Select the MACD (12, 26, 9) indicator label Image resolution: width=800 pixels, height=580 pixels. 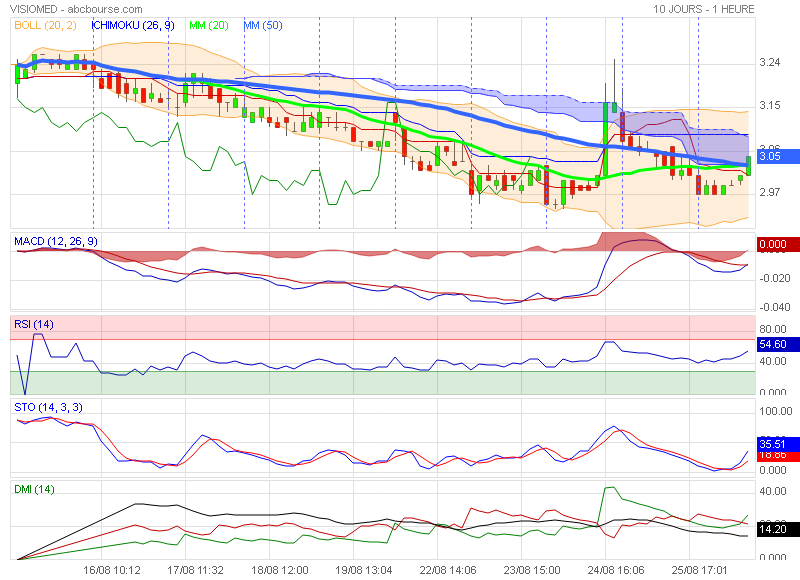56,241
